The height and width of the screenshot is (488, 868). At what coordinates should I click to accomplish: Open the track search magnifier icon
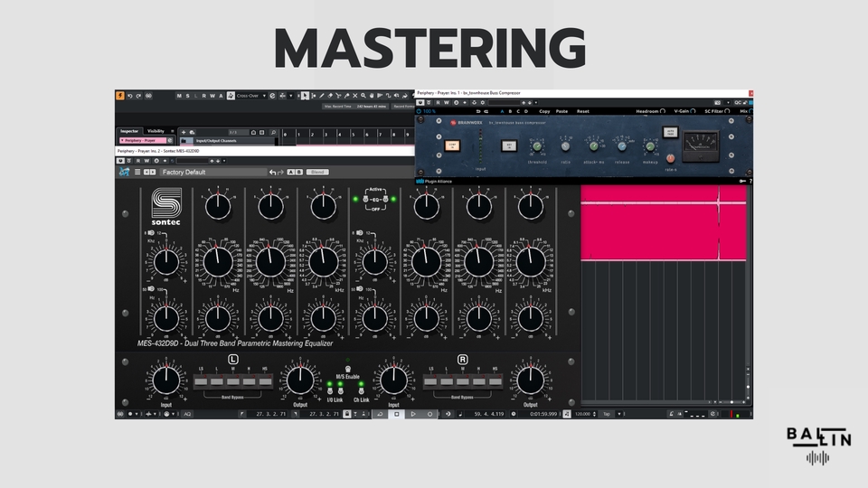[x=273, y=132]
